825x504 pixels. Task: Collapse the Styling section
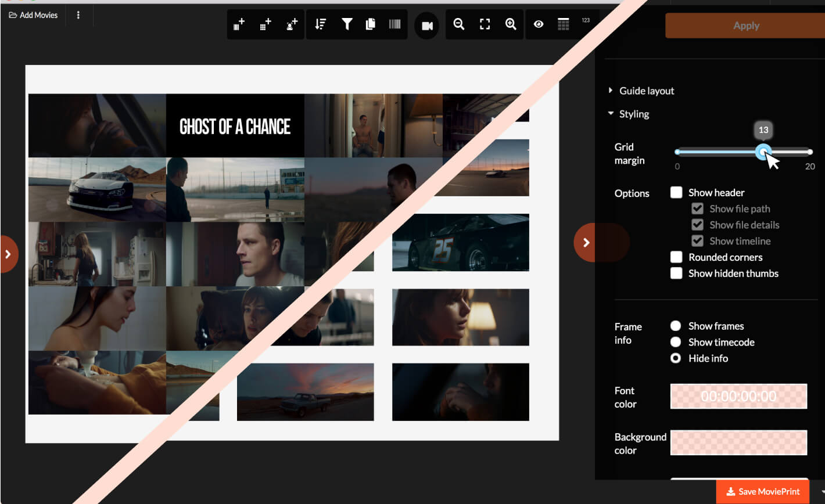coord(628,114)
